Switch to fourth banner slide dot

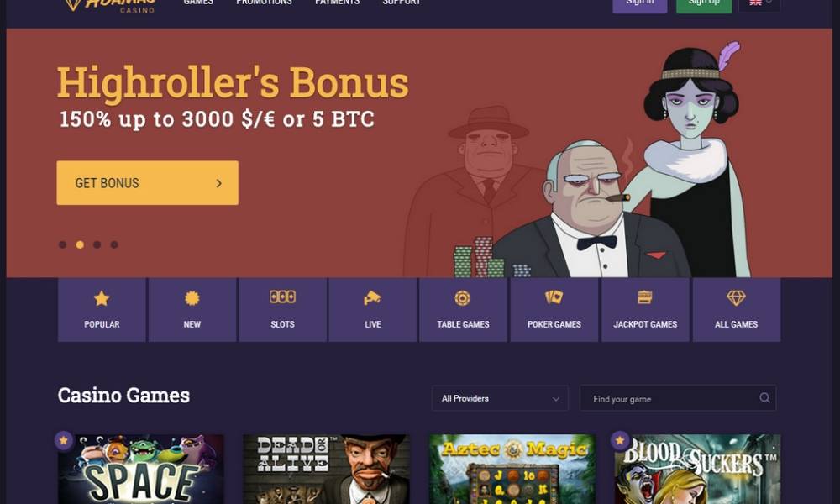[x=114, y=244]
